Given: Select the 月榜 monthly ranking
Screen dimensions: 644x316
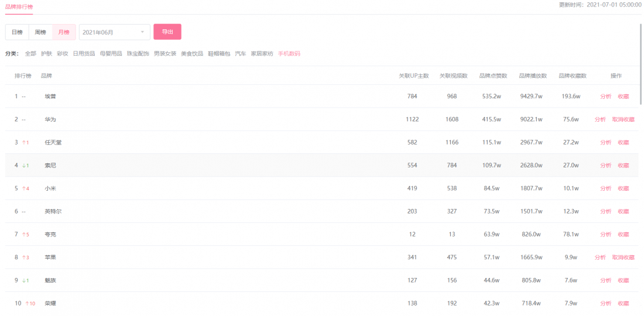Looking at the screenshot, I should click(x=64, y=32).
